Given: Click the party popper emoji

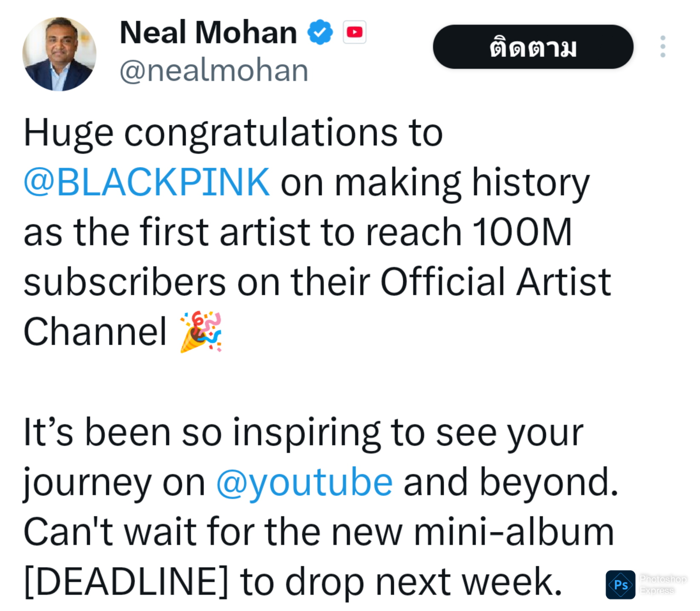Looking at the screenshot, I should pyautogui.click(x=201, y=332).
